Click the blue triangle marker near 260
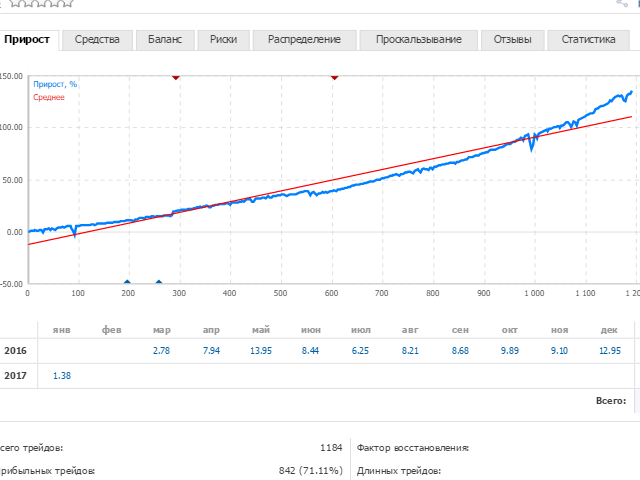Screen dimensions: 640x480 coord(159,282)
